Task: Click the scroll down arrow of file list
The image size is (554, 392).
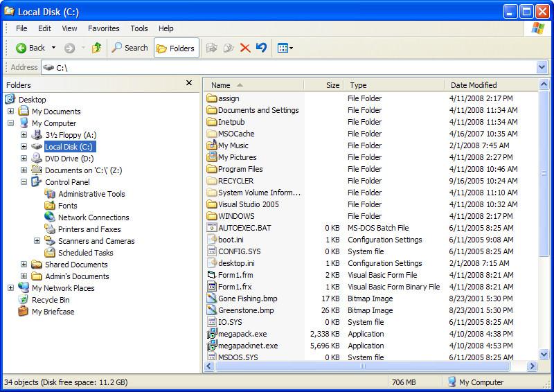Action: pos(544,355)
